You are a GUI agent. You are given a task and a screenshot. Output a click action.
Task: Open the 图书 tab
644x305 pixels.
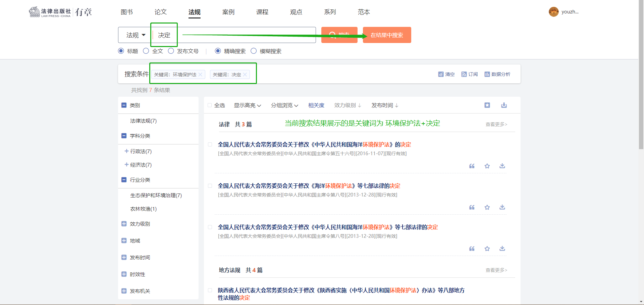pyautogui.click(x=126, y=12)
